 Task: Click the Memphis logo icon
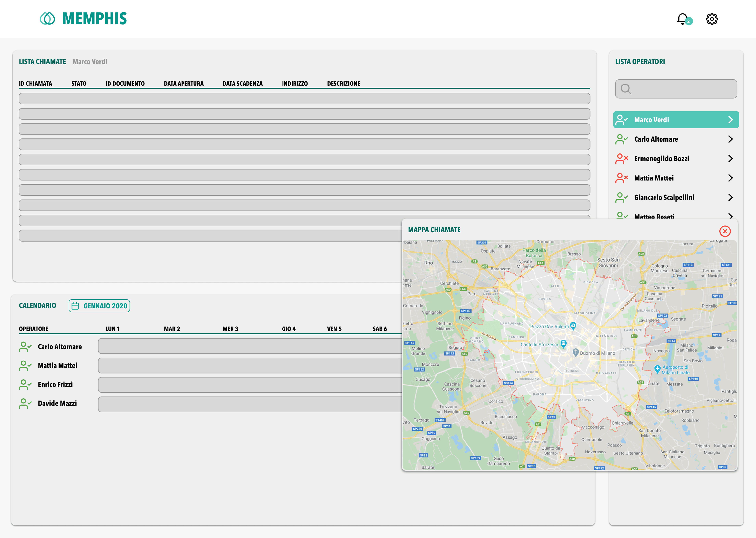(x=47, y=19)
